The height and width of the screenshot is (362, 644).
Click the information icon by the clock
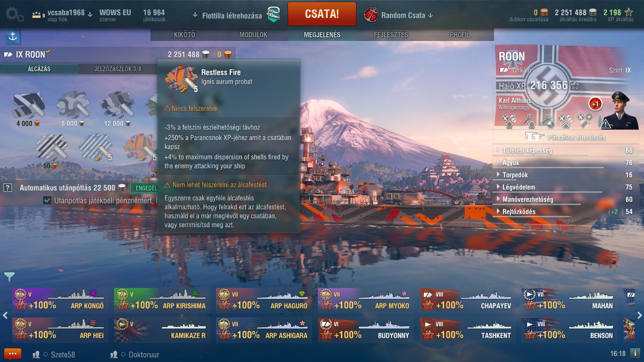tap(635, 353)
